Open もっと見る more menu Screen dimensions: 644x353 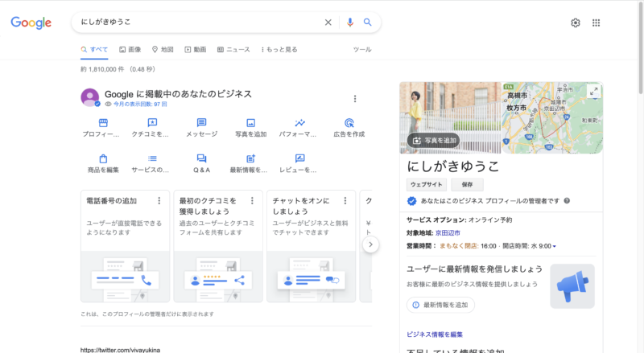pos(279,50)
